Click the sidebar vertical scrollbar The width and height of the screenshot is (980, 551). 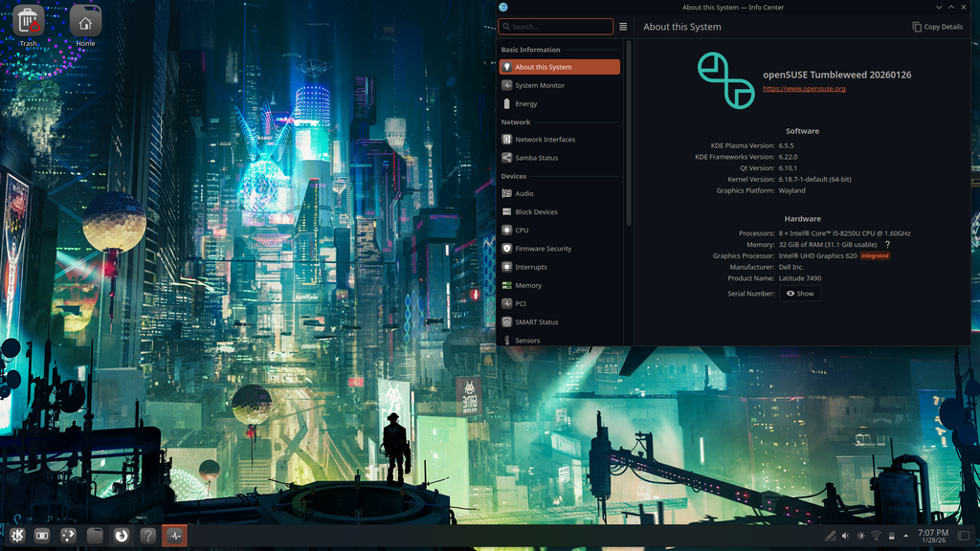(x=628, y=133)
